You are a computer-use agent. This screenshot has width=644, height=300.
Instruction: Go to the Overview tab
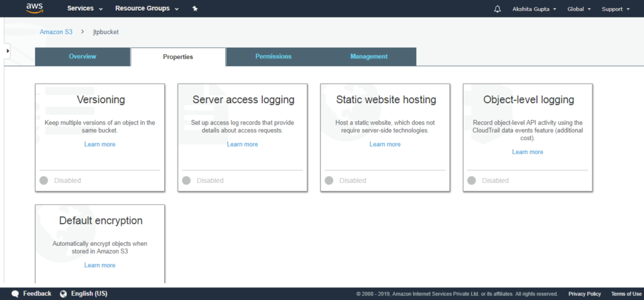click(82, 57)
